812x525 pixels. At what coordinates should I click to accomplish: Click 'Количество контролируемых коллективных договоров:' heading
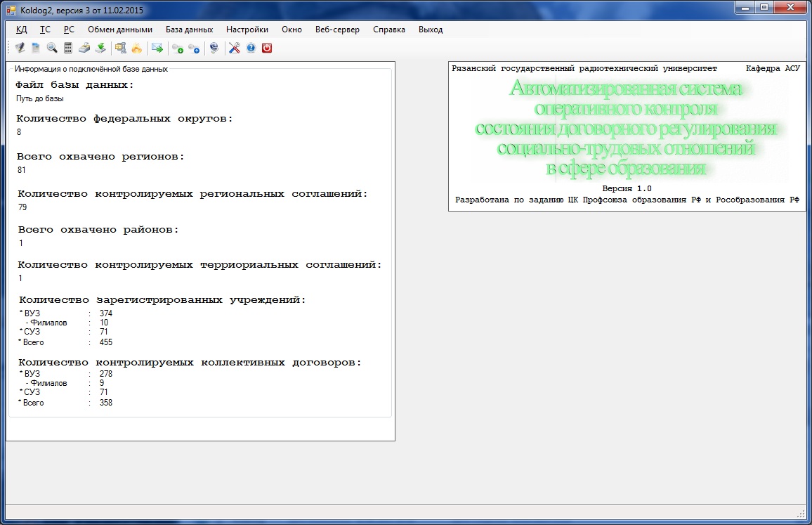pyautogui.click(x=190, y=363)
